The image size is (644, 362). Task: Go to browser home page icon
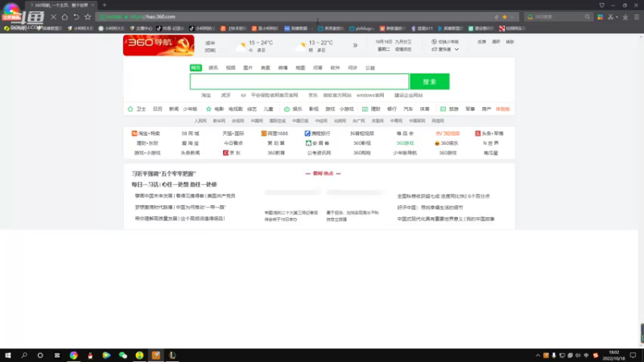[65, 17]
